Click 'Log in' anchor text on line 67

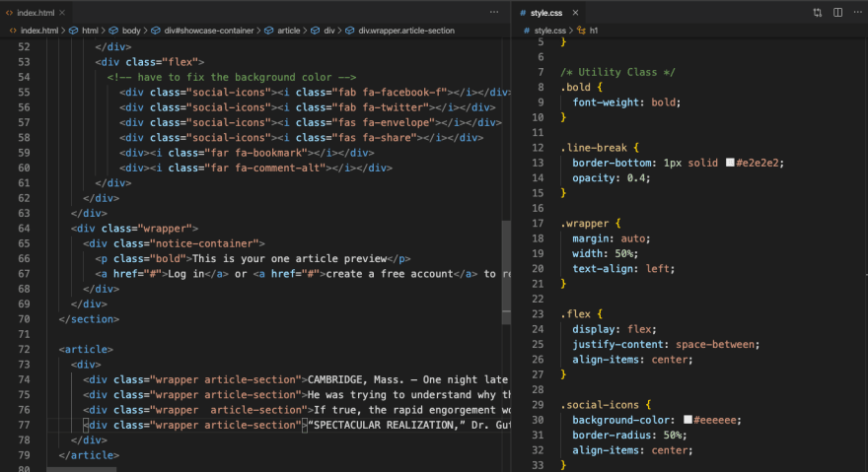click(x=186, y=274)
